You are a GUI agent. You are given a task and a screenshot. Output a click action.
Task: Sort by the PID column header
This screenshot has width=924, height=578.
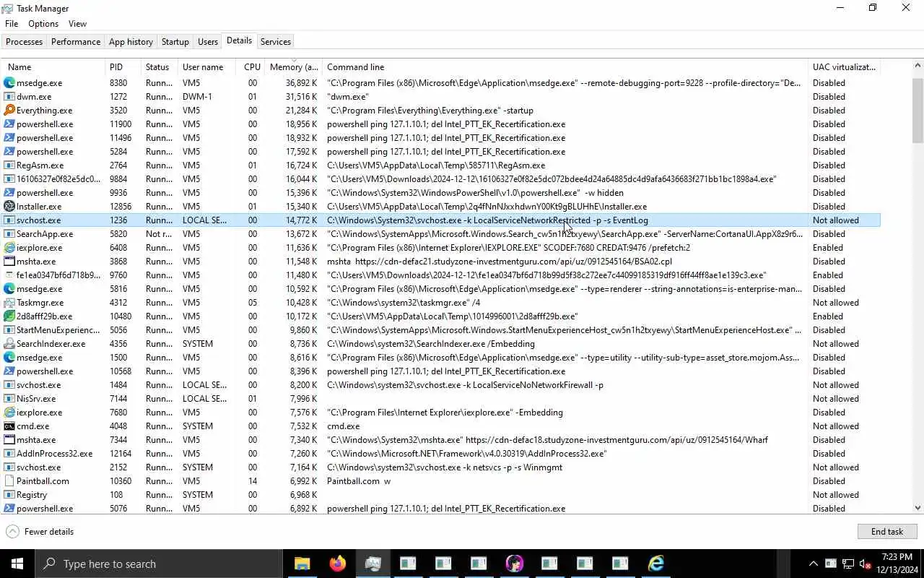point(123,67)
